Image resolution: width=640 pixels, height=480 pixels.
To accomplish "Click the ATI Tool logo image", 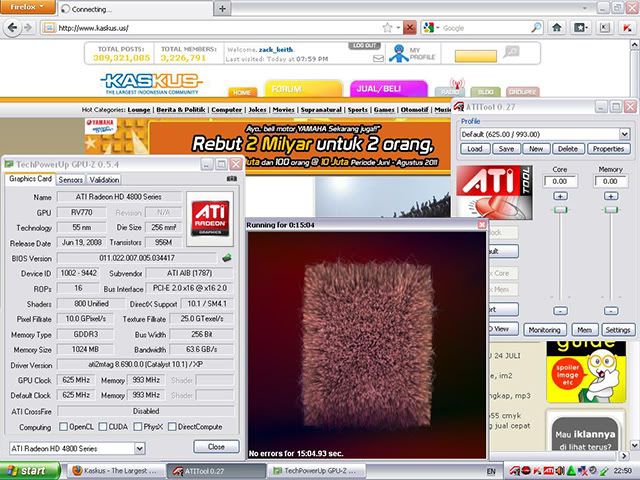I will 494,192.
